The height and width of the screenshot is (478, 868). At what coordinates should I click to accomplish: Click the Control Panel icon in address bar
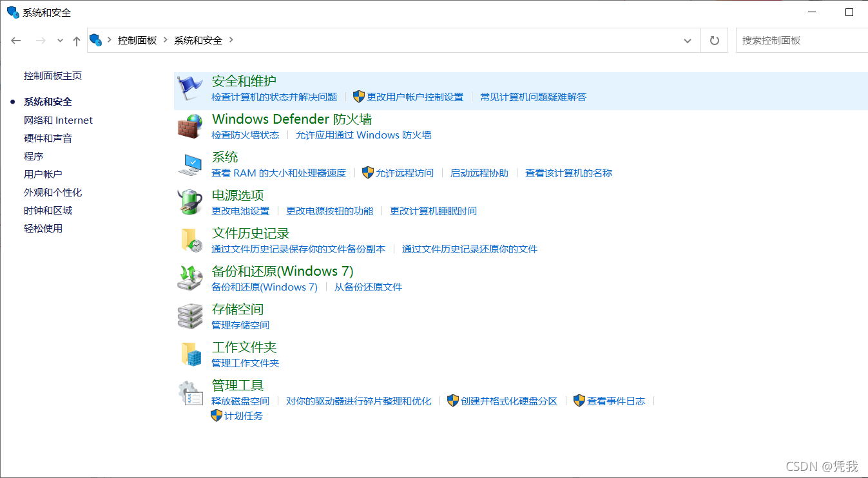coord(95,40)
